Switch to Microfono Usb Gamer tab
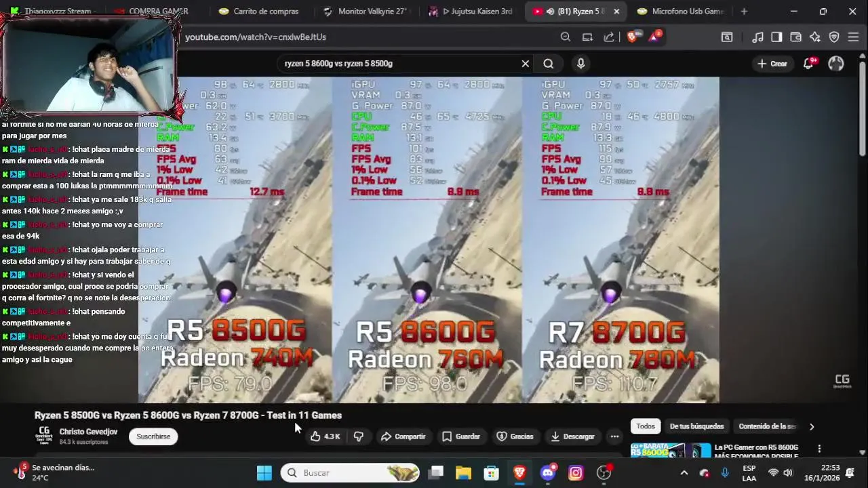 (x=681, y=12)
